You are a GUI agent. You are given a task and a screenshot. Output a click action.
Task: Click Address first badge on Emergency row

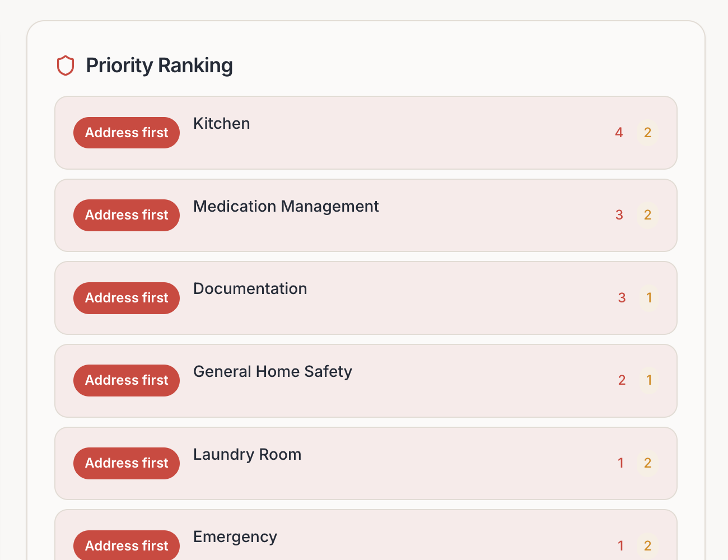127,545
